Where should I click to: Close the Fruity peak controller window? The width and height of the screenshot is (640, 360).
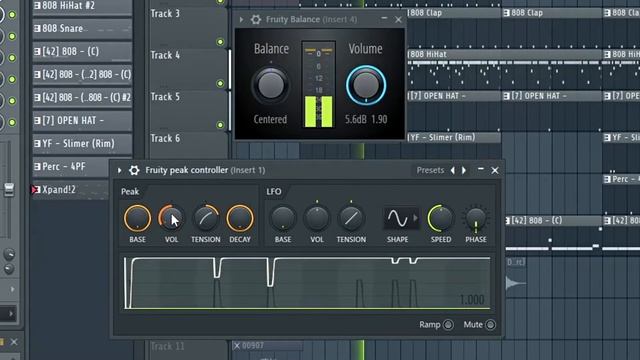tap(495, 170)
